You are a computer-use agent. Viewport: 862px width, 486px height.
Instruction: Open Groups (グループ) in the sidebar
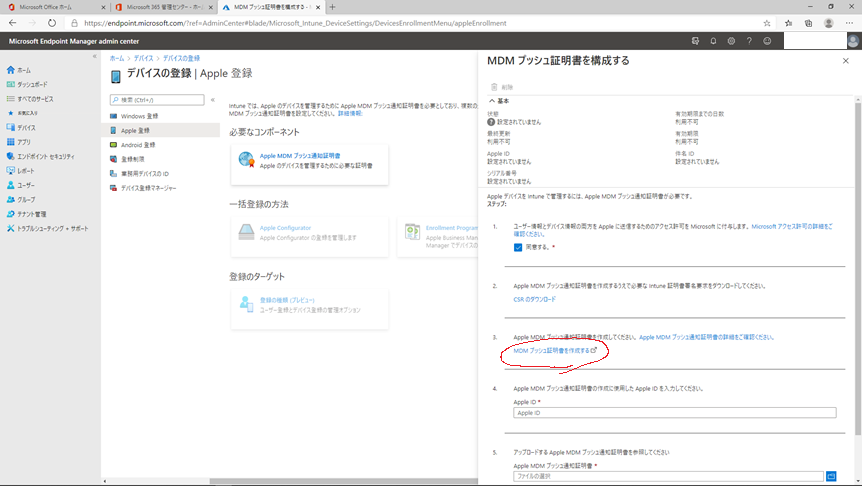click(21, 200)
